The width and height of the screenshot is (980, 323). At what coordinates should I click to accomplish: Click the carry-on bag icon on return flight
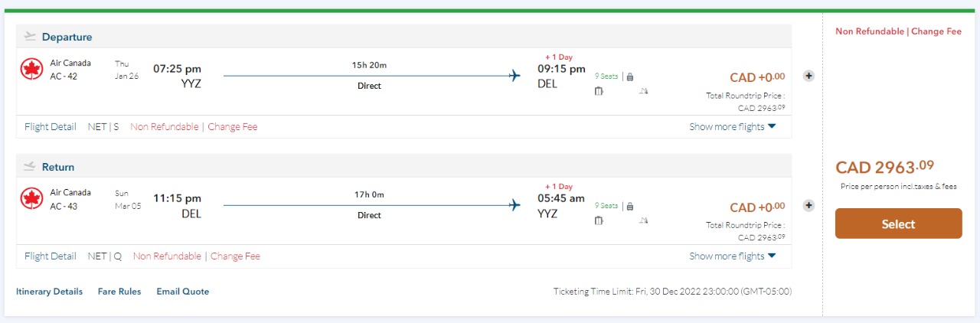tap(629, 206)
